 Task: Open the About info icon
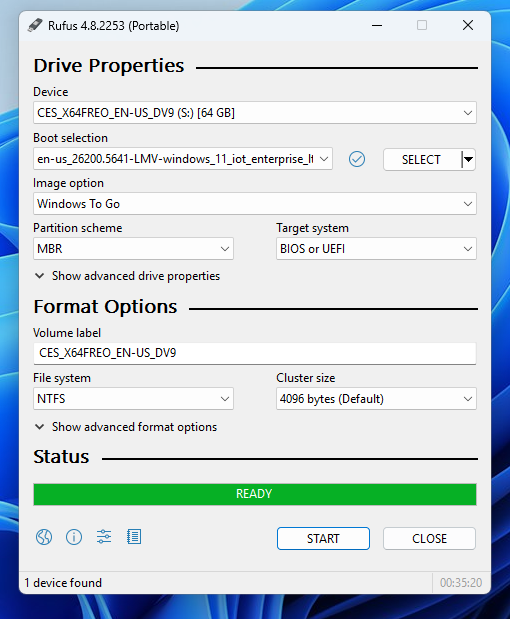tap(74, 537)
